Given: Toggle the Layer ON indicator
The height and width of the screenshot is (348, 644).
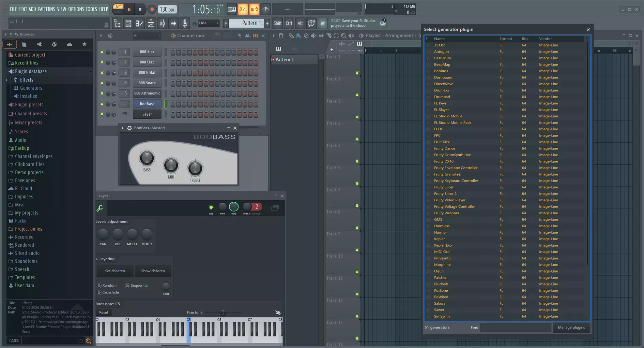Looking at the screenshot, I should click(211, 207).
